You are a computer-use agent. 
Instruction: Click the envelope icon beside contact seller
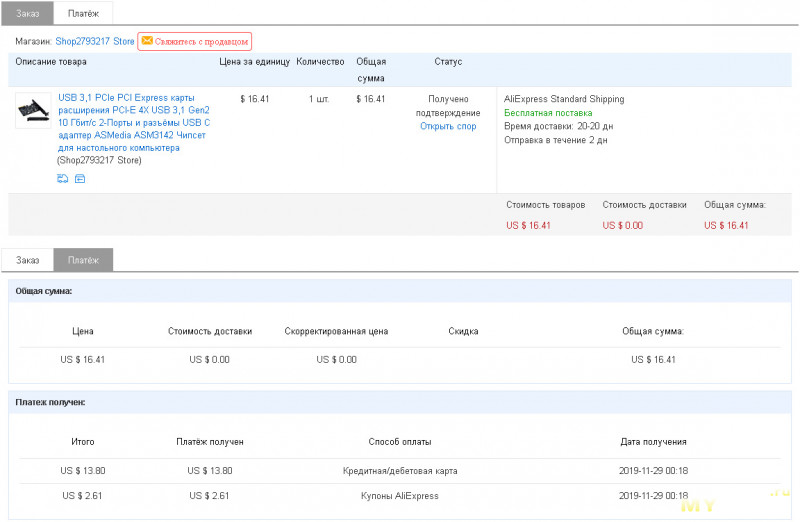click(x=147, y=41)
